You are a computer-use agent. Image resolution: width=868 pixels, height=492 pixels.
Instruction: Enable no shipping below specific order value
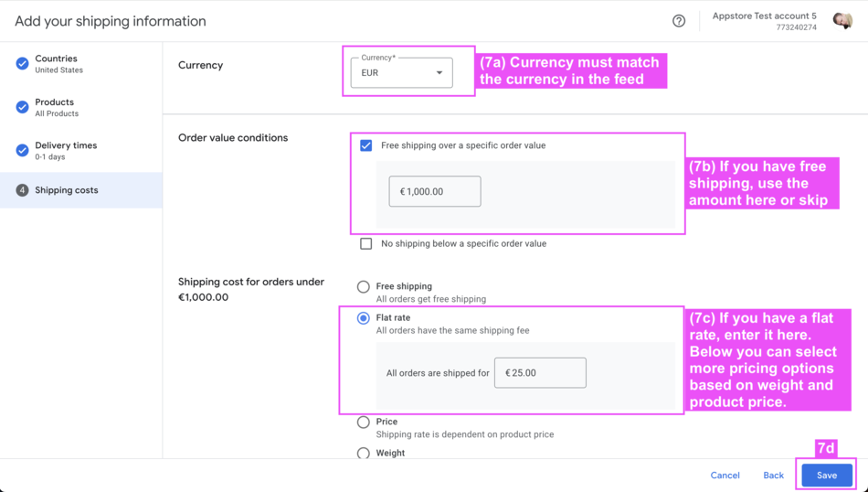coord(366,243)
